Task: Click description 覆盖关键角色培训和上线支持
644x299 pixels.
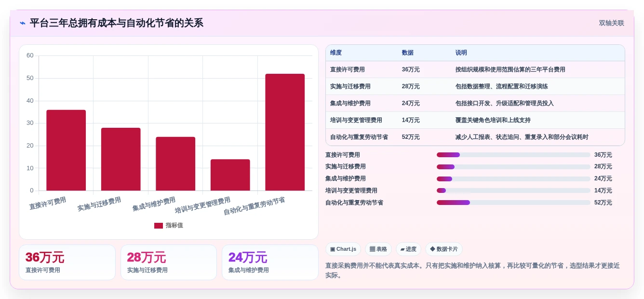Action: (493, 120)
